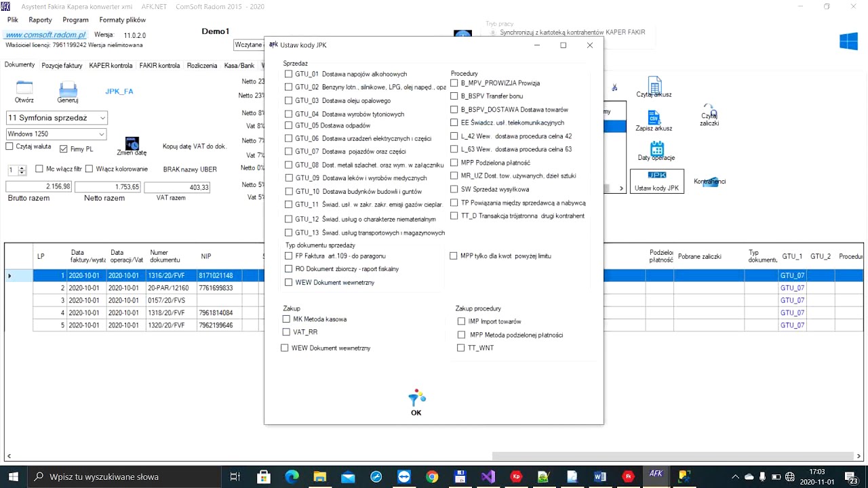Click the Daty operacje calendar icon
This screenshot has width=868, height=488.
pos(656,148)
